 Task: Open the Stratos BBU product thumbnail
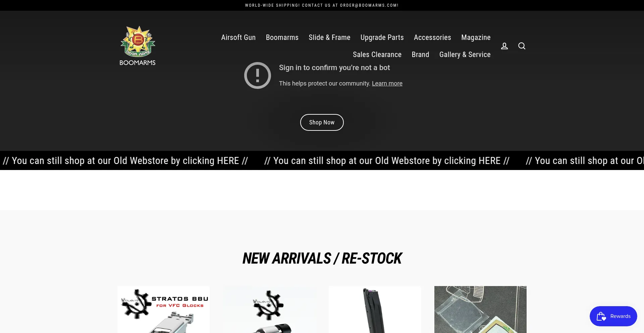(163, 310)
